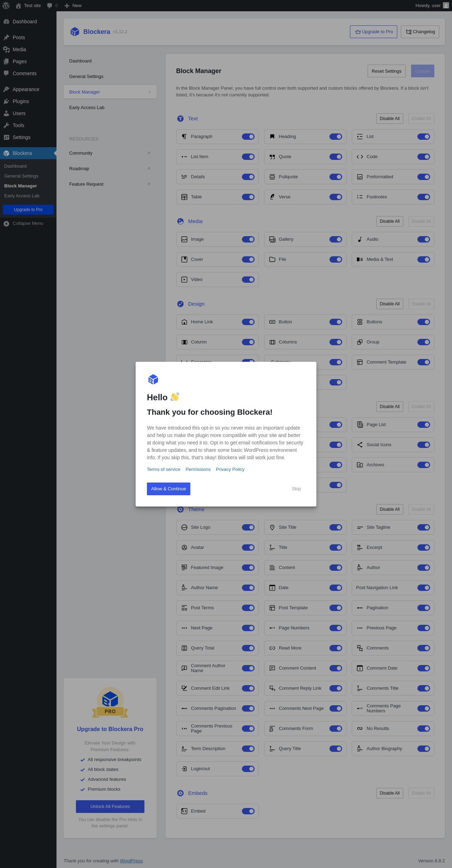The height and width of the screenshot is (868, 452).
Task: Open the Feature Request external arrow
Action: click(x=149, y=184)
